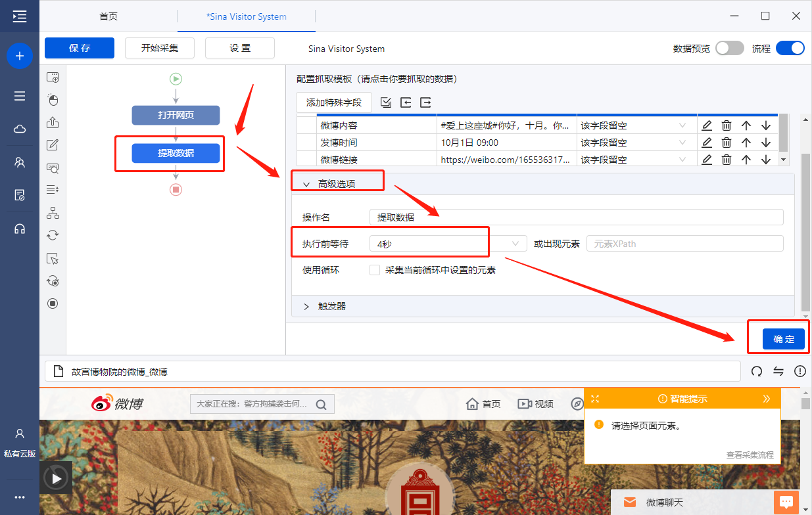The image size is (812, 515).
Task: Collapse the left sidebar menu icon
Action: point(20,16)
